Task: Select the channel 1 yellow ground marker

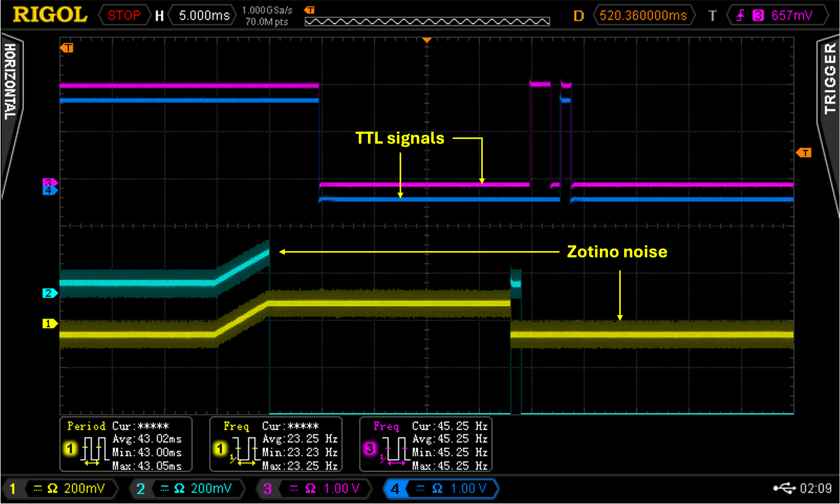Action: [49, 323]
